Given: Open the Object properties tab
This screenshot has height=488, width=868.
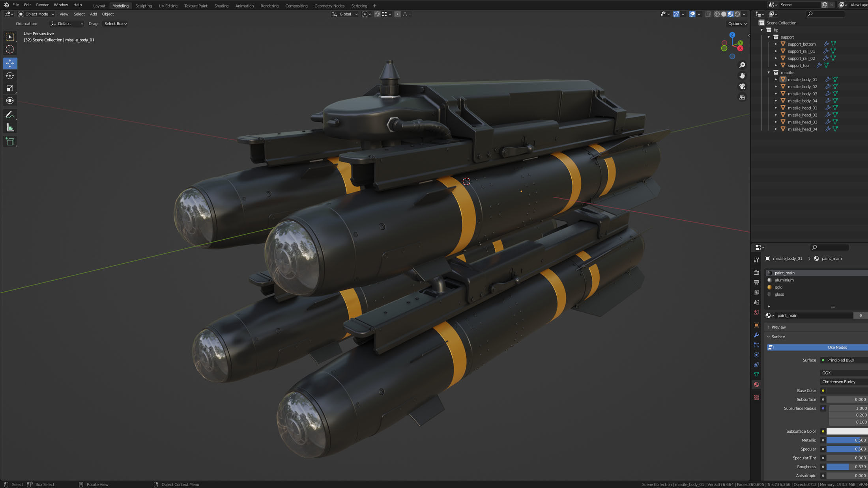Looking at the screenshot, I should coord(756,325).
